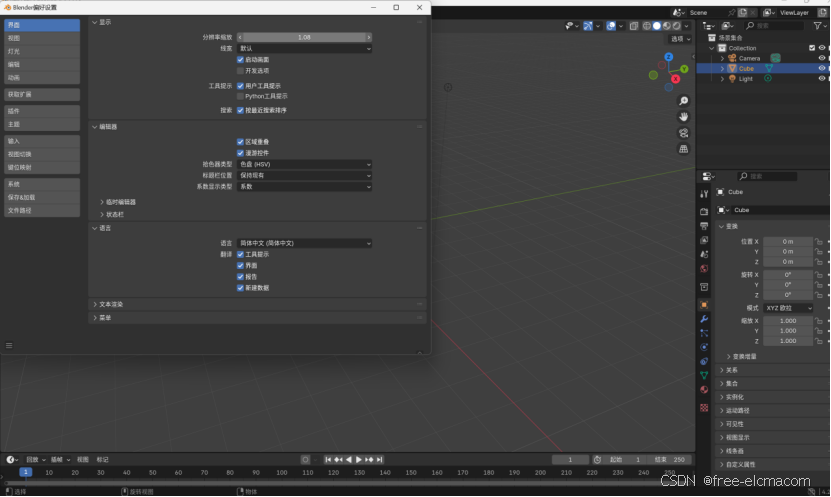Switch to the 灯光 preferences tab
The width and height of the screenshot is (831, 497).
pyautogui.click(x=42, y=51)
